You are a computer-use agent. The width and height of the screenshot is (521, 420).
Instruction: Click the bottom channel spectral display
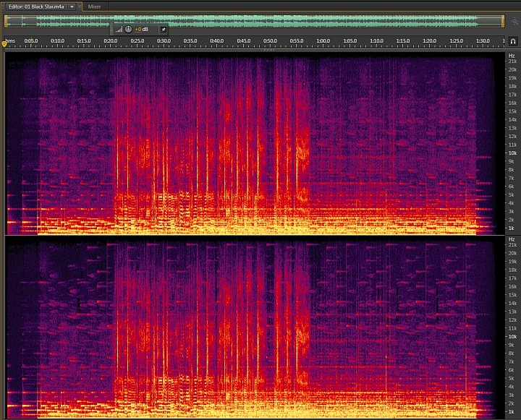click(x=255, y=327)
